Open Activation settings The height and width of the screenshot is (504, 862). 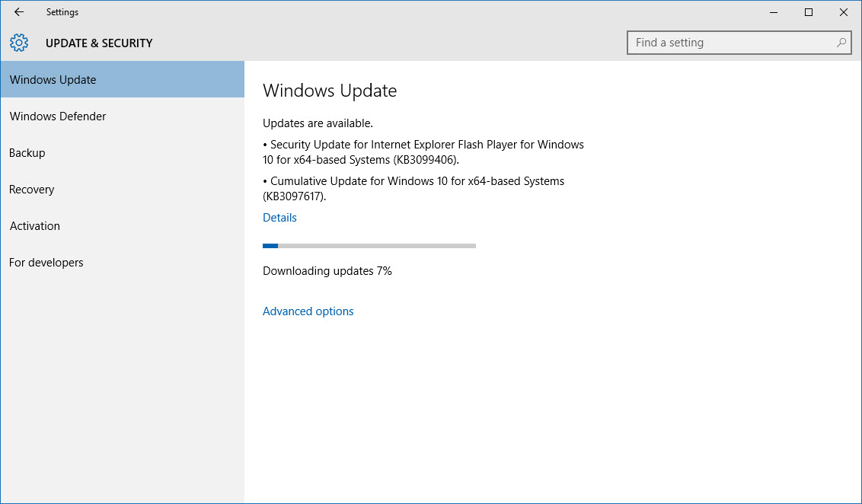tap(122, 226)
